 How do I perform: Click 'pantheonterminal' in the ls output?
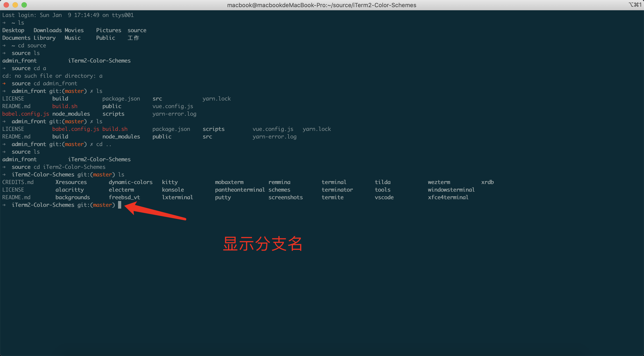(240, 190)
